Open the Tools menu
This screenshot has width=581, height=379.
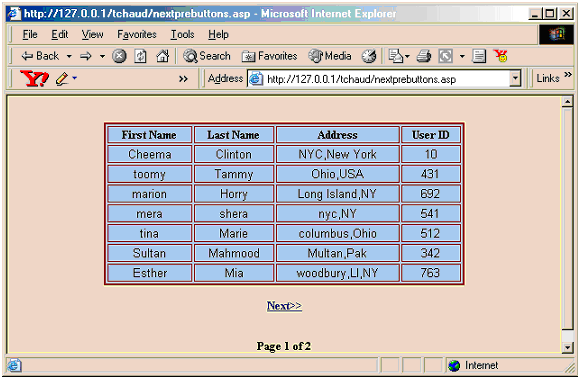(x=182, y=34)
